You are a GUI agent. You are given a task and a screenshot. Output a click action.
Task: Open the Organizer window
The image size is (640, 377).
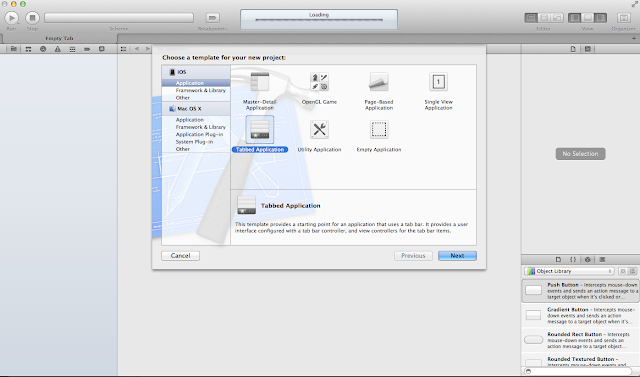tap(623, 18)
